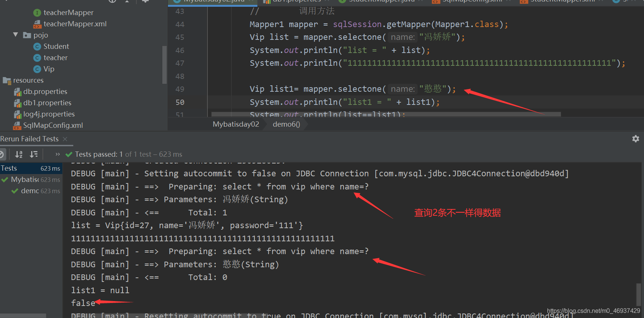This screenshot has height=318, width=644.
Task: Click the console vertical scrollbar thumb
Action: (x=638, y=295)
